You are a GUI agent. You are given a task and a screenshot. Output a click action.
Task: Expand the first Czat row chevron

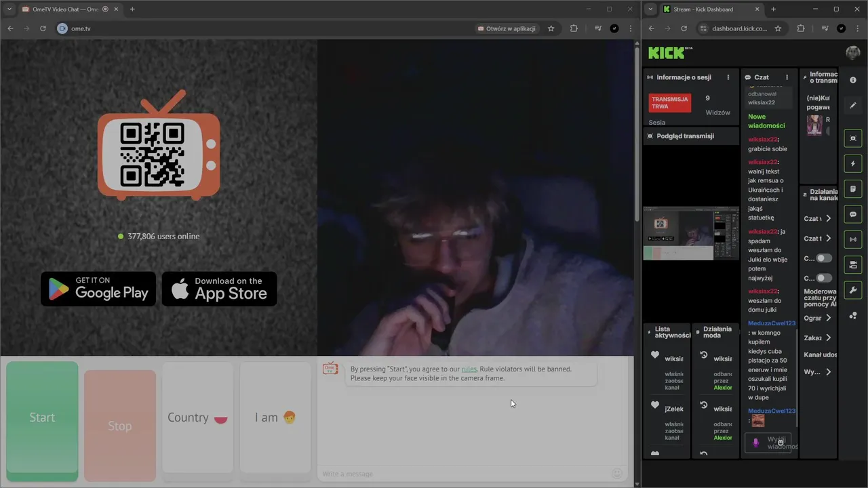pyautogui.click(x=829, y=218)
